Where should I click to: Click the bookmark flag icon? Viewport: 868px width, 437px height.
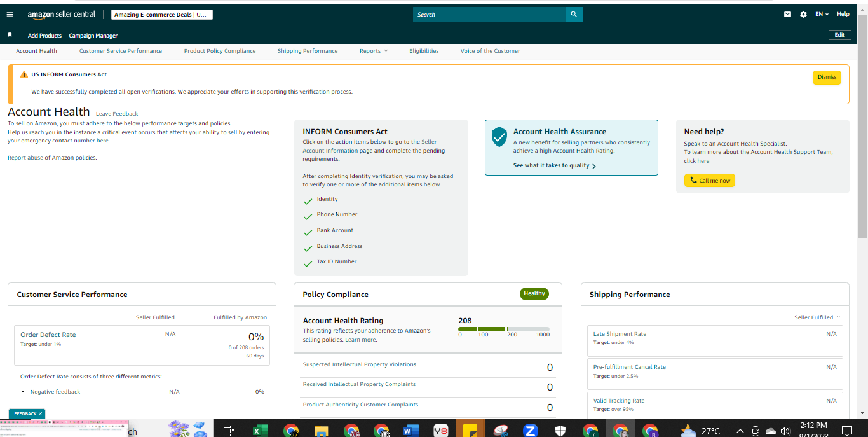10,35
